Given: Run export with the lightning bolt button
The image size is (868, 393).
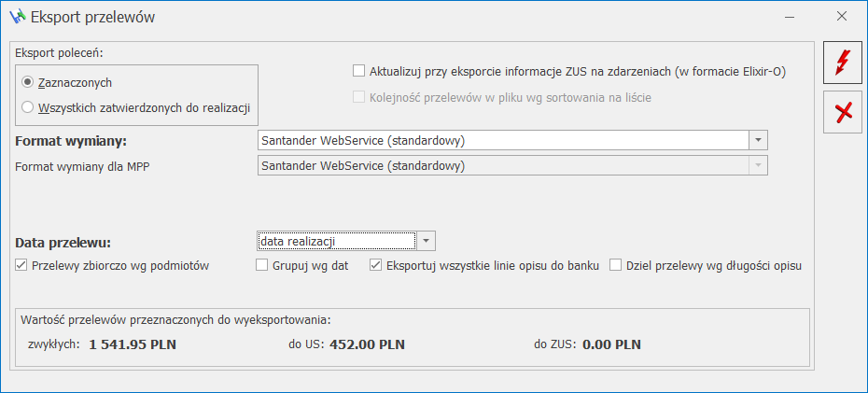Looking at the screenshot, I should pos(842,63).
